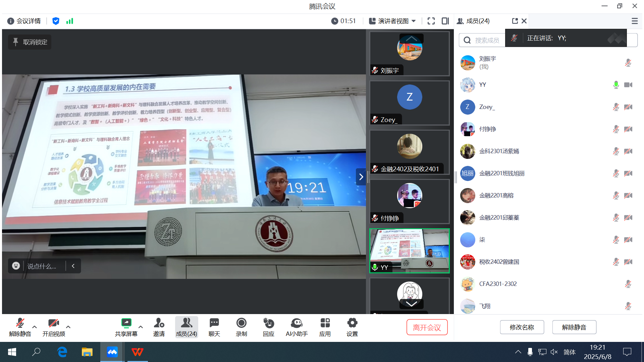Toggle 解除静音 microphone button
This screenshot has height=362, width=644.
[x=20, y=323]
